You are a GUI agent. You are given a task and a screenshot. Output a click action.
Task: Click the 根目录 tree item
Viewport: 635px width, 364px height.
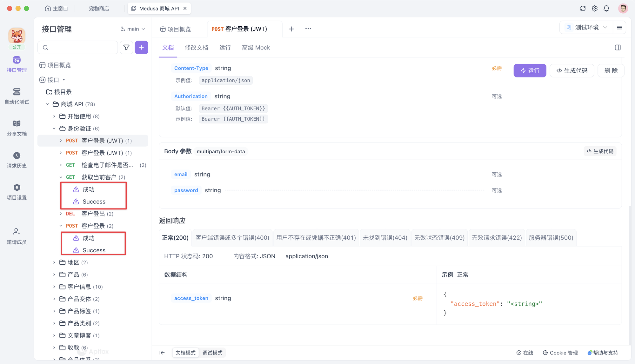pyautogui.click(x=59, y=92)
